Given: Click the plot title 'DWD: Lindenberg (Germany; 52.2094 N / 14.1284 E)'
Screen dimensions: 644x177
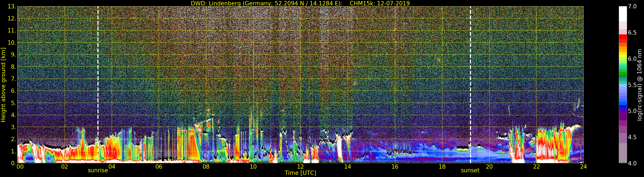Looking at the screenshot, I should coord(267,3).
